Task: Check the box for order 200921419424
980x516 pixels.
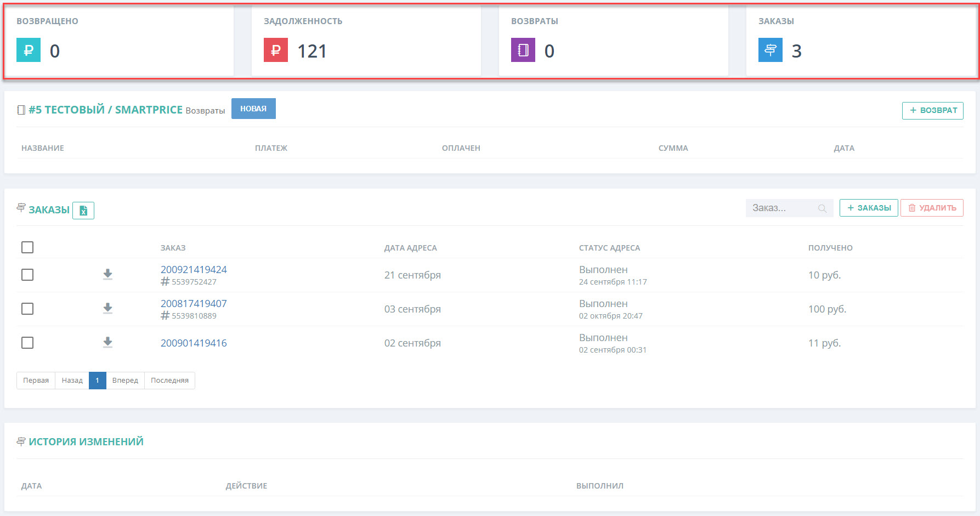Action: click(27, 275)
